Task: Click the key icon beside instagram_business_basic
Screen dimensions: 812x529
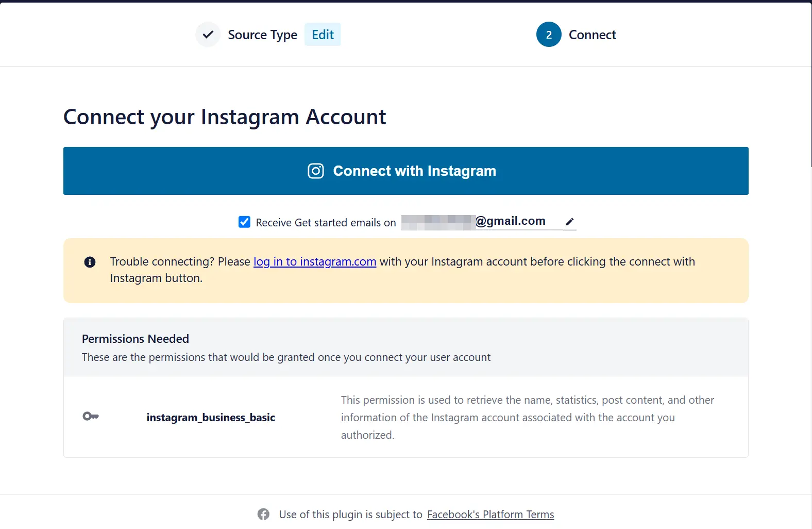Action: point(91,416)
